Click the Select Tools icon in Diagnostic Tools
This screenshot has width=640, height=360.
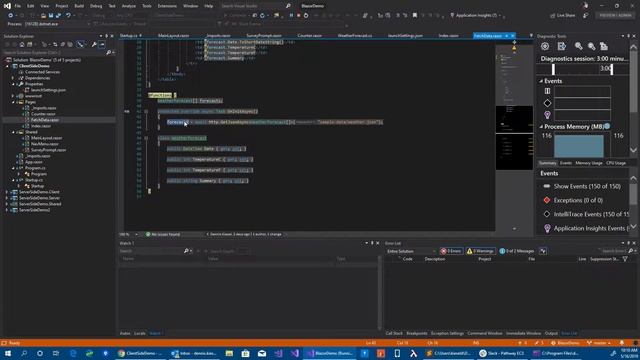click(562, 46)
